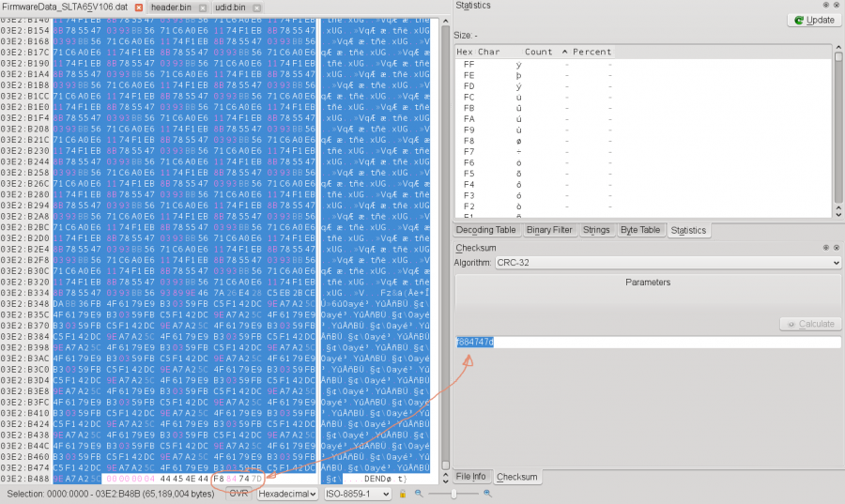This screenshot has height=504, width=845.
Task: Select the F4 row in statistics table
Action: click(x=643, y=184)
